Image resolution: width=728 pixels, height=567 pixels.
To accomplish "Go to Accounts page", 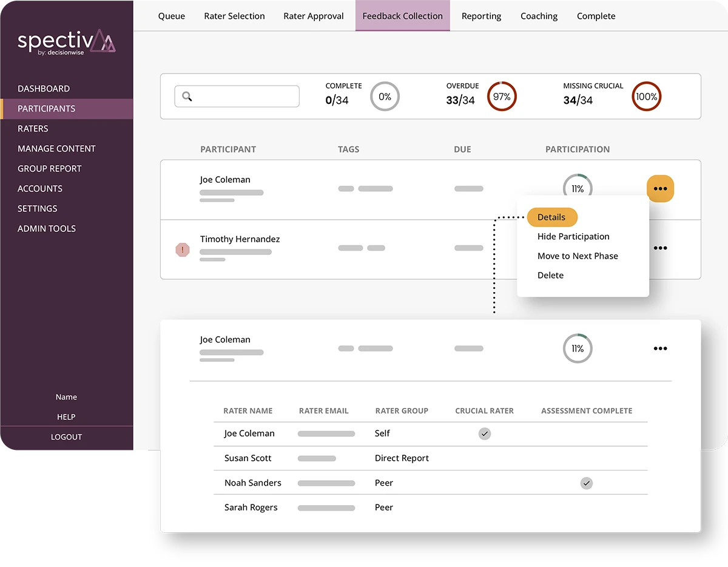I will (x=40, y=189).
